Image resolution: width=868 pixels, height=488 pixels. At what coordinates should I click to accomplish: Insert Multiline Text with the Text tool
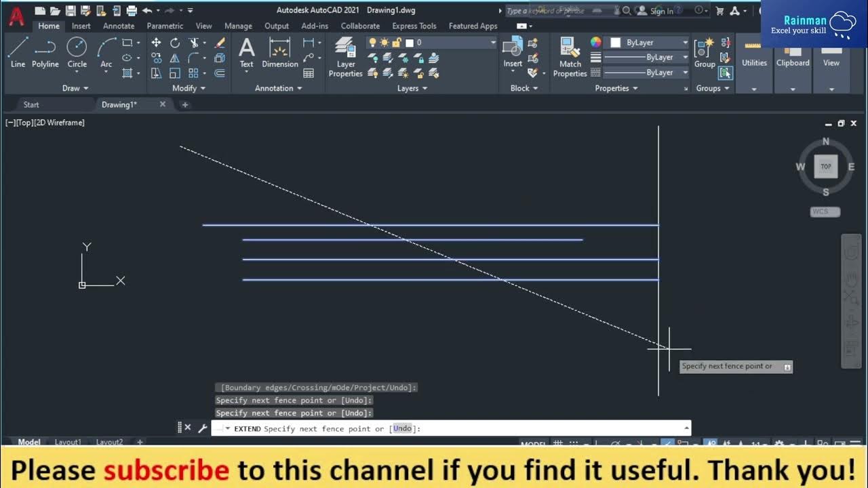click(x=247, y=53)
